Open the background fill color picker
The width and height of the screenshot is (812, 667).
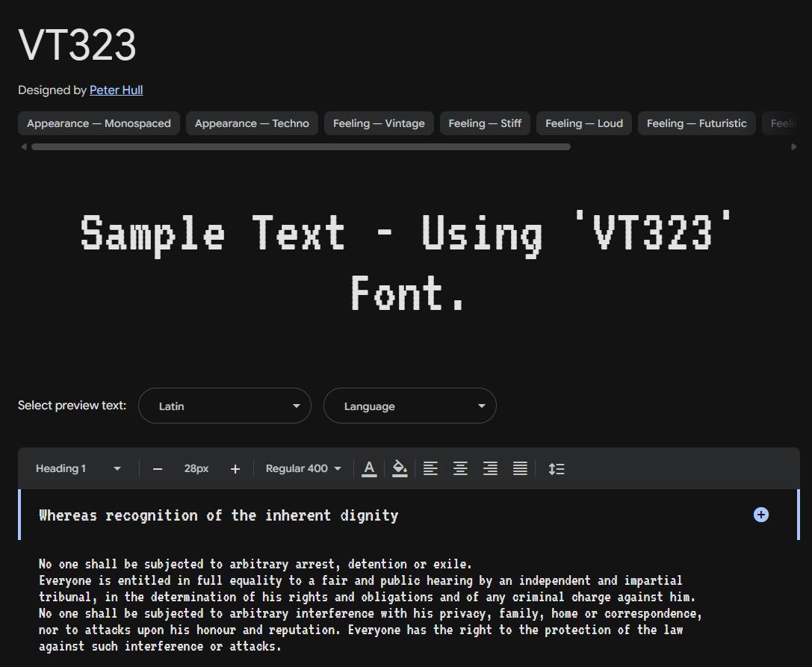[x=399, y=468]
